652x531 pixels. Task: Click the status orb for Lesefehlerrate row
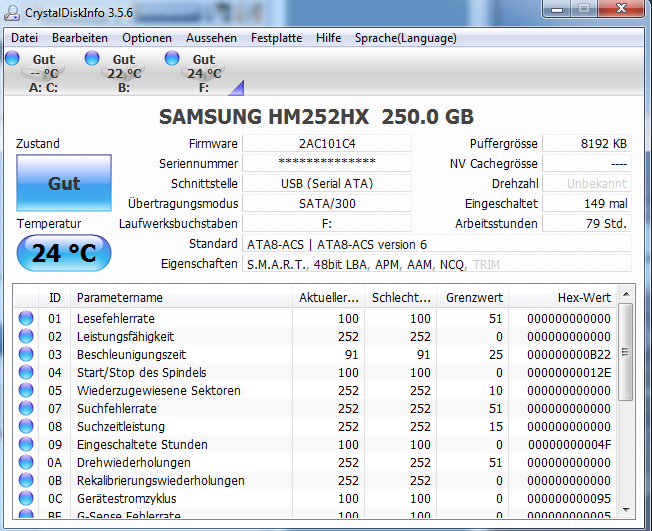coord(26,318)
